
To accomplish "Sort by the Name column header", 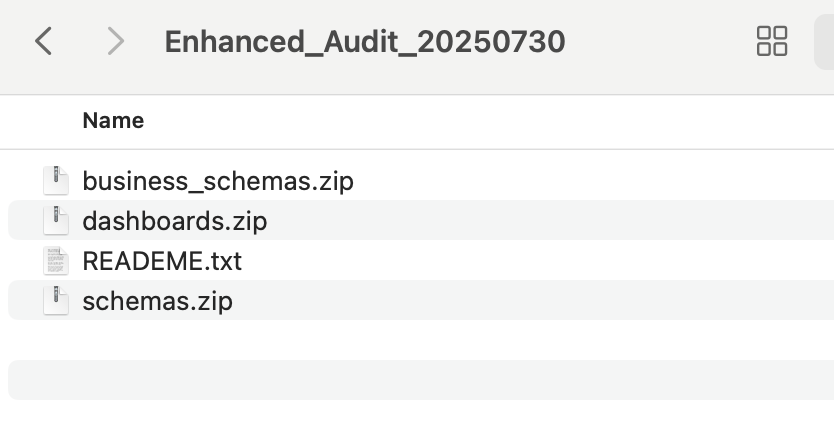I will point(113,120).
